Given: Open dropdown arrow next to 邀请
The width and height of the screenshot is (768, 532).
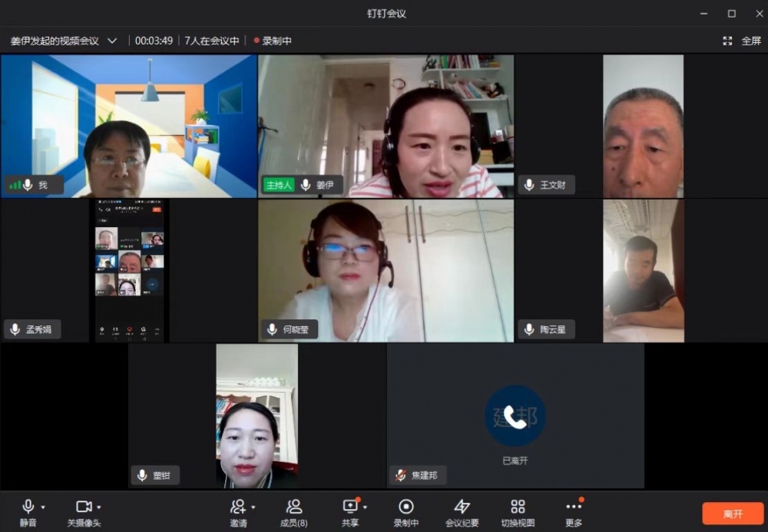Looking at the screenshot, I should click(x=253, y=507).
